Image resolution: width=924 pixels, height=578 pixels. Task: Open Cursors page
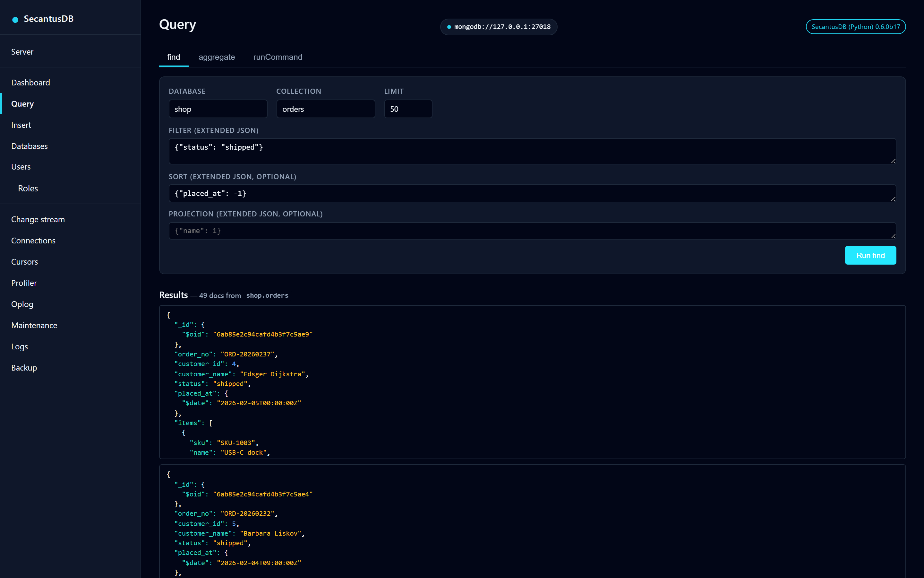click(24, 262)
